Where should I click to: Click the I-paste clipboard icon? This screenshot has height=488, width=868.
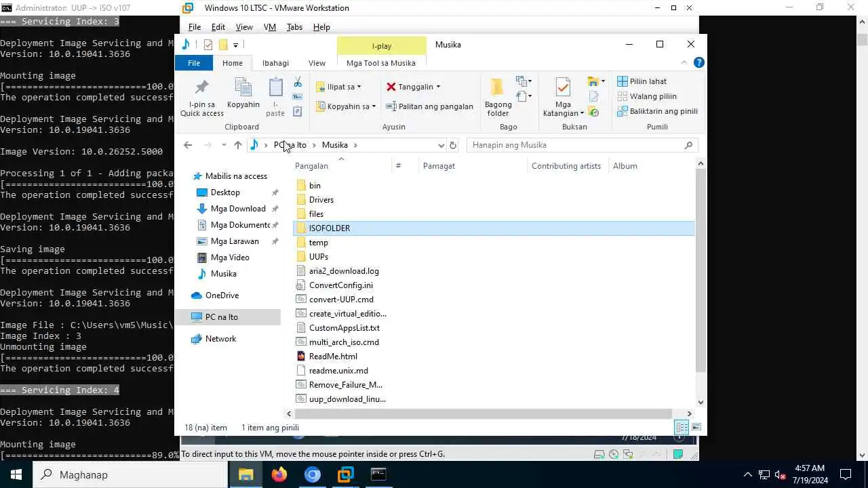[x=275, y=87]
